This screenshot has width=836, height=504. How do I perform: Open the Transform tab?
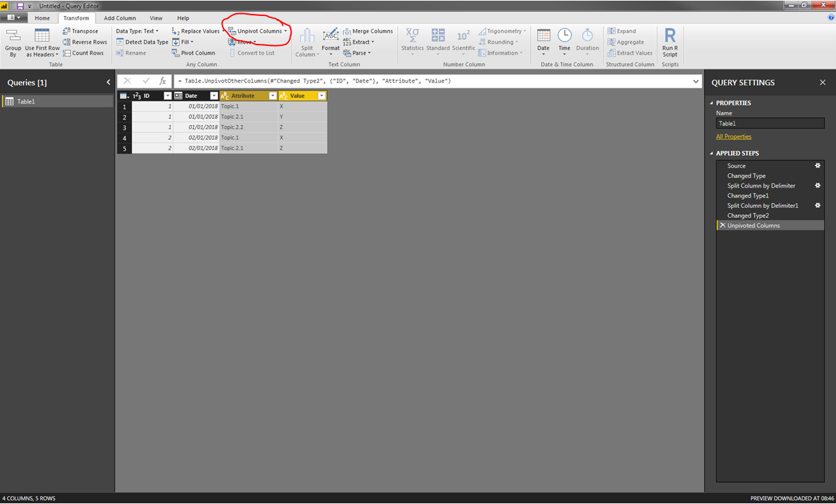pos(75,18)
